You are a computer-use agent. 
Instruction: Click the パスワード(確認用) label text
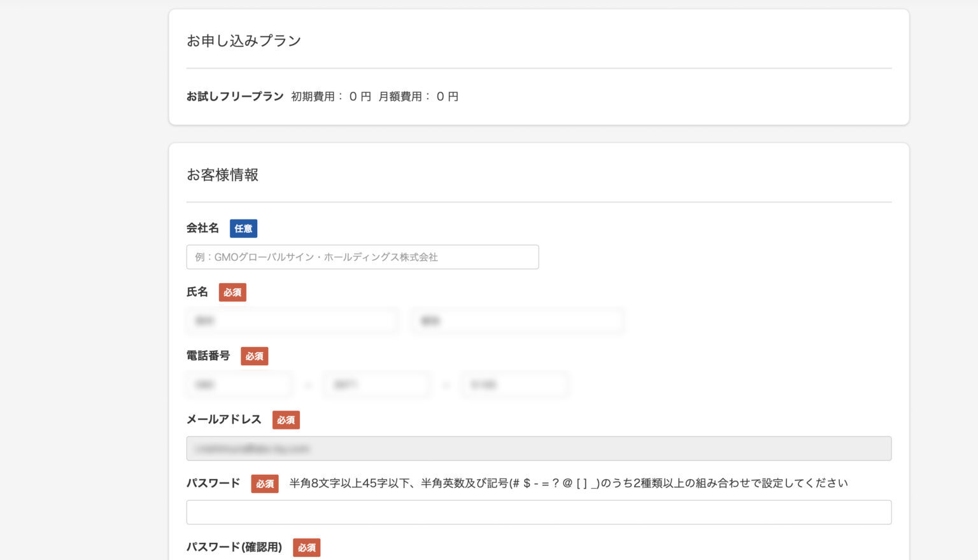click(234, 547)
